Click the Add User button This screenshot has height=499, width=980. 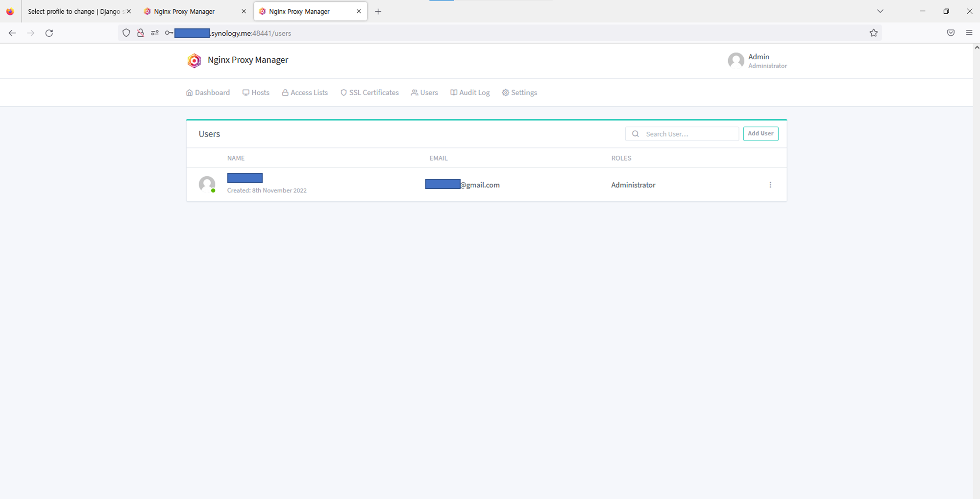[x=760, y=134]
